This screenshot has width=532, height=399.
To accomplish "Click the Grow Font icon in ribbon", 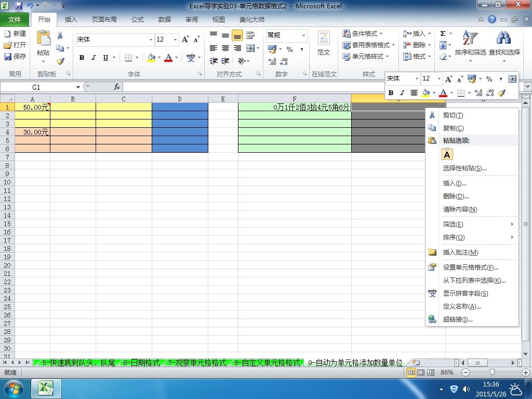I will pyautogui.click(x=185, y=39).
